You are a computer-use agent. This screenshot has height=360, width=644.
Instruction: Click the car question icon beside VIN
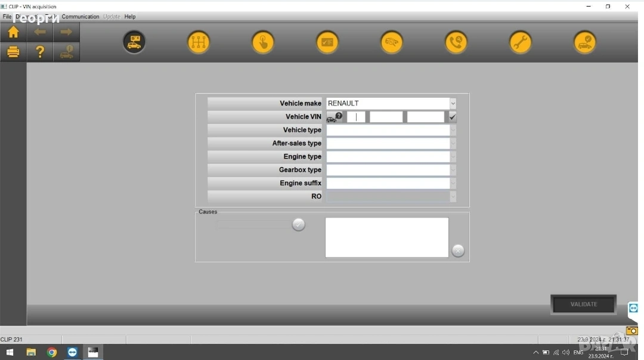(x=335, y=117)
